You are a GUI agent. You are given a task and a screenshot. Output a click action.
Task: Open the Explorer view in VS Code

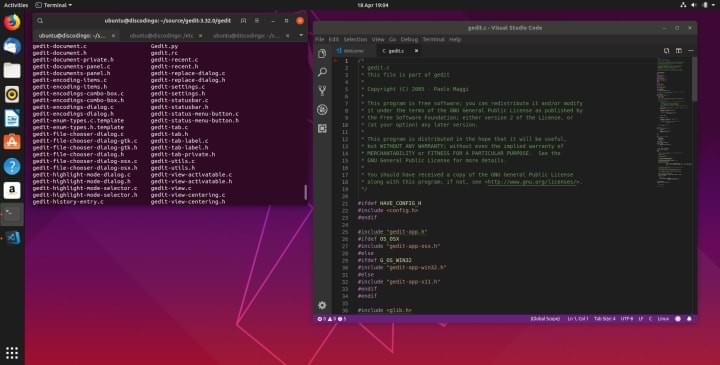pyautogui.click(x=322, y=53)
